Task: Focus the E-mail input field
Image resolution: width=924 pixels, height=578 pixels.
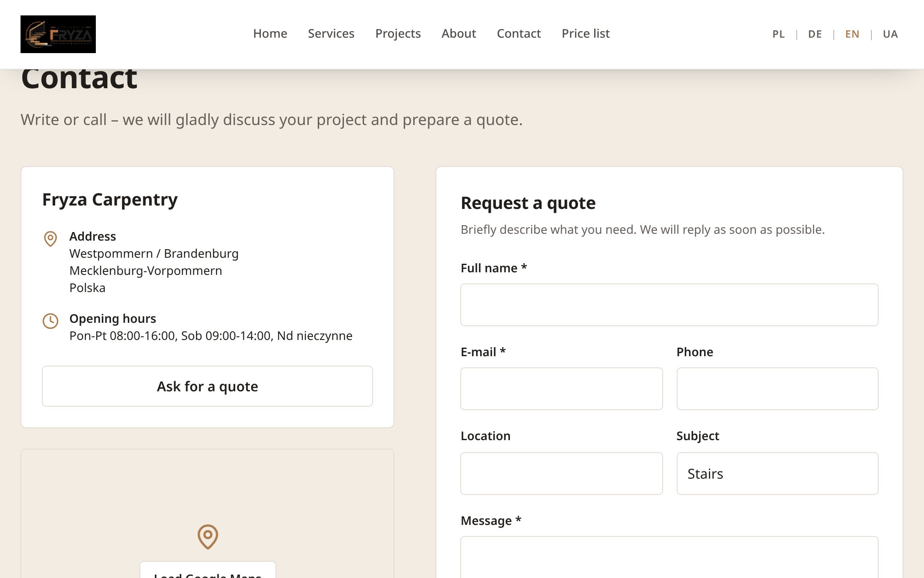Action: pos(562,389)
